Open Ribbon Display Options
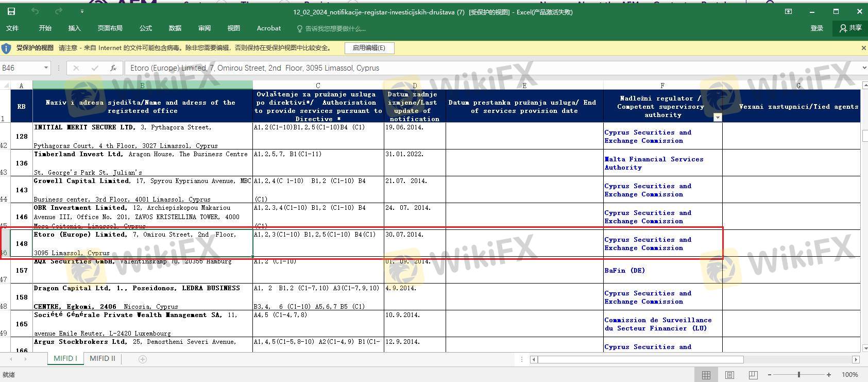 point(788,11)
